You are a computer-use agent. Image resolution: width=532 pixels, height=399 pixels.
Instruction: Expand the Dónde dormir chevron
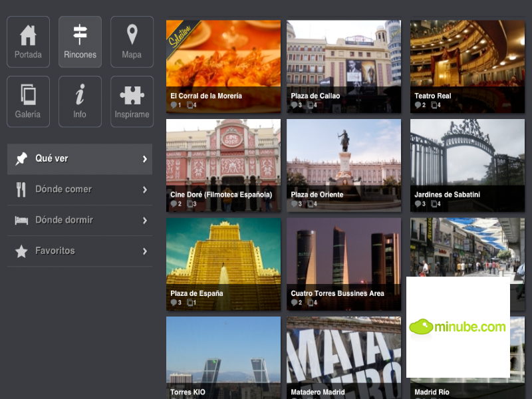tap(145, 221)
